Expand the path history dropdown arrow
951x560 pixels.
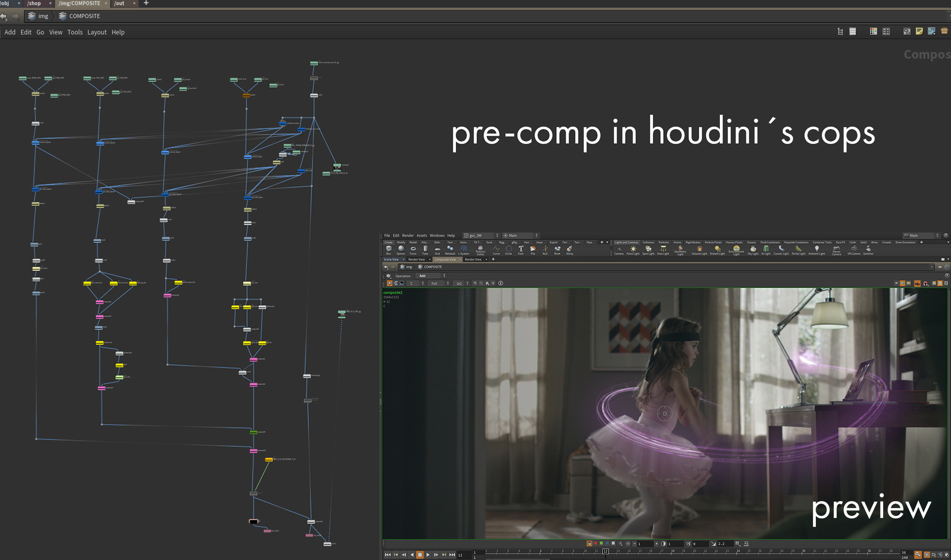pyautogui.click(x=931, y=267)
